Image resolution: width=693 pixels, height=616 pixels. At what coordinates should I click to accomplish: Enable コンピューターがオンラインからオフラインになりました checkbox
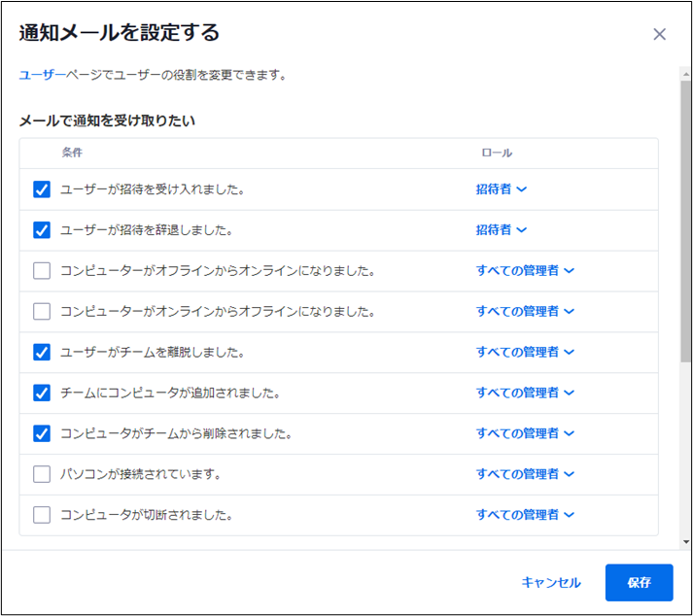42,311
